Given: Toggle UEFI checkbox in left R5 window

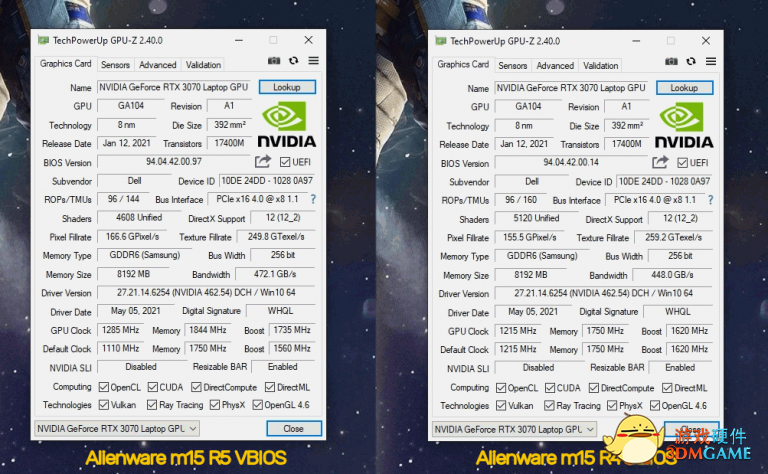Looking at the screenshot, I should pyautogui.click(x=285, y=162).
